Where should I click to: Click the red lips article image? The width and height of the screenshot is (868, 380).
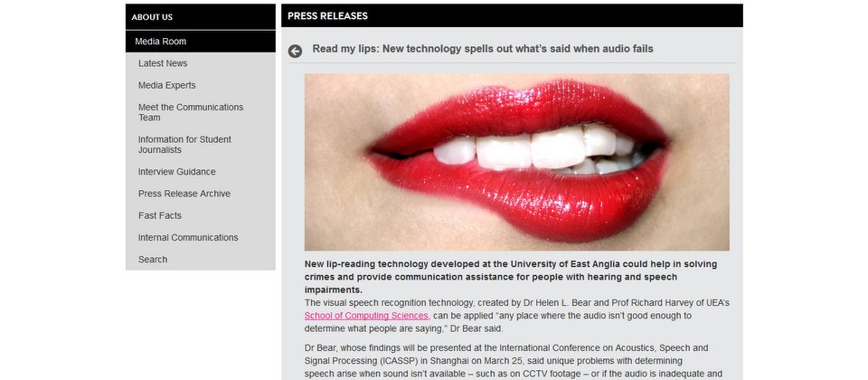[516, 162]
